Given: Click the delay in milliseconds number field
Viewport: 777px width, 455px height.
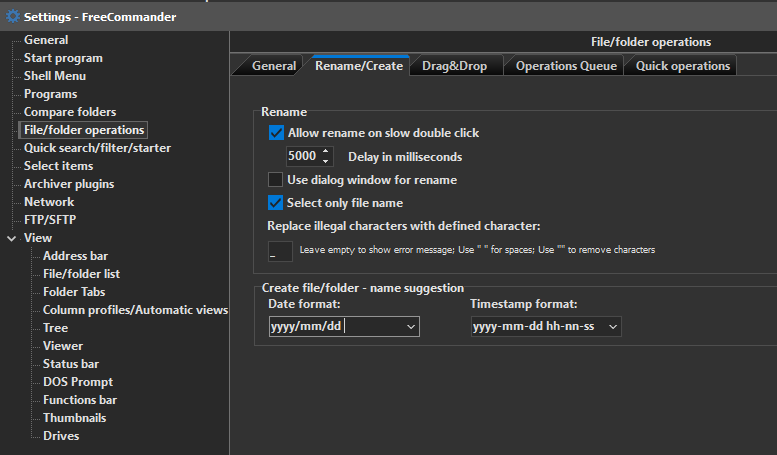Looking at the screenshot, I should (302, 157).
